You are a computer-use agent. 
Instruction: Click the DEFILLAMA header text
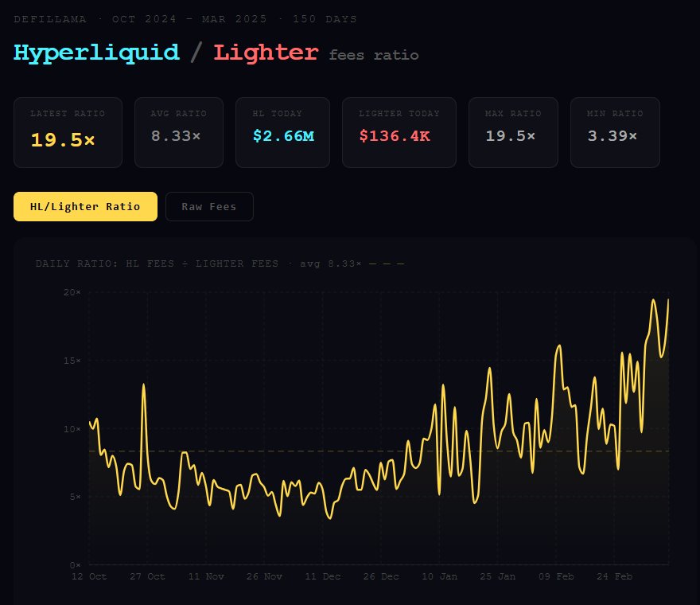tap(50, 19)
